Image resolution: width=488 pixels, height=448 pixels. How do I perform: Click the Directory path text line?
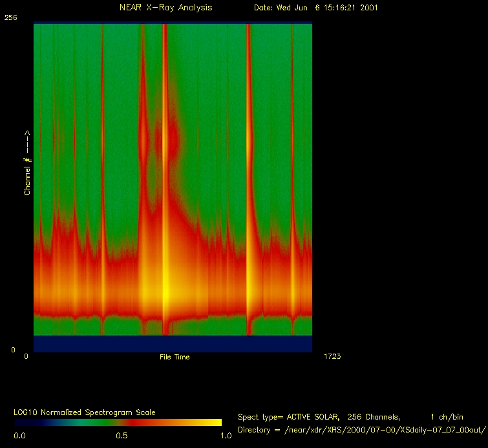point(361,430)
